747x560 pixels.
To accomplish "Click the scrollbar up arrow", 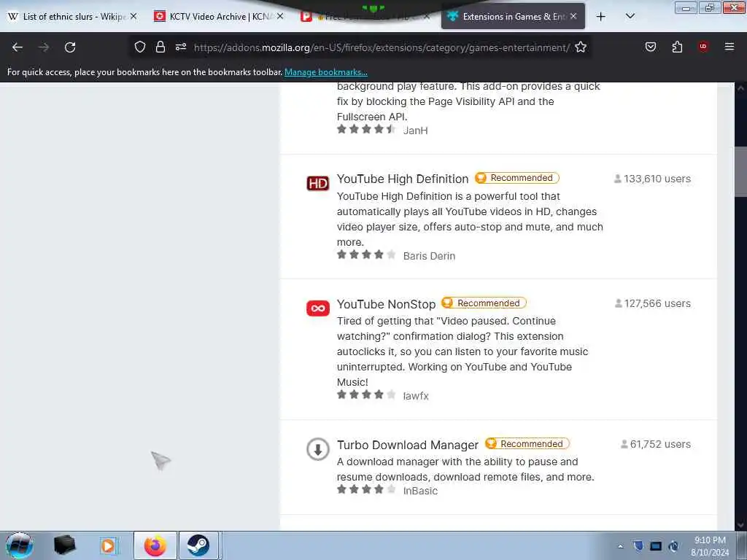I will click(x=740, y=87).
